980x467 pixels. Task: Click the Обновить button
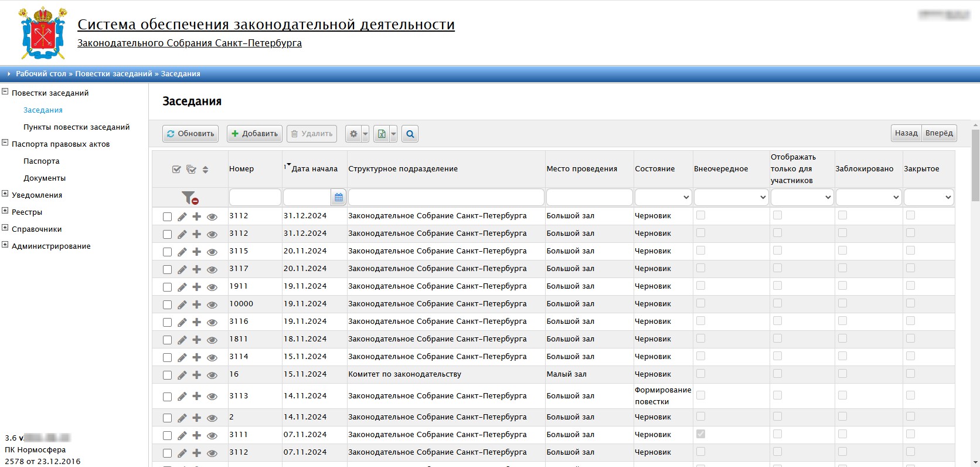[x=190, y=134]
